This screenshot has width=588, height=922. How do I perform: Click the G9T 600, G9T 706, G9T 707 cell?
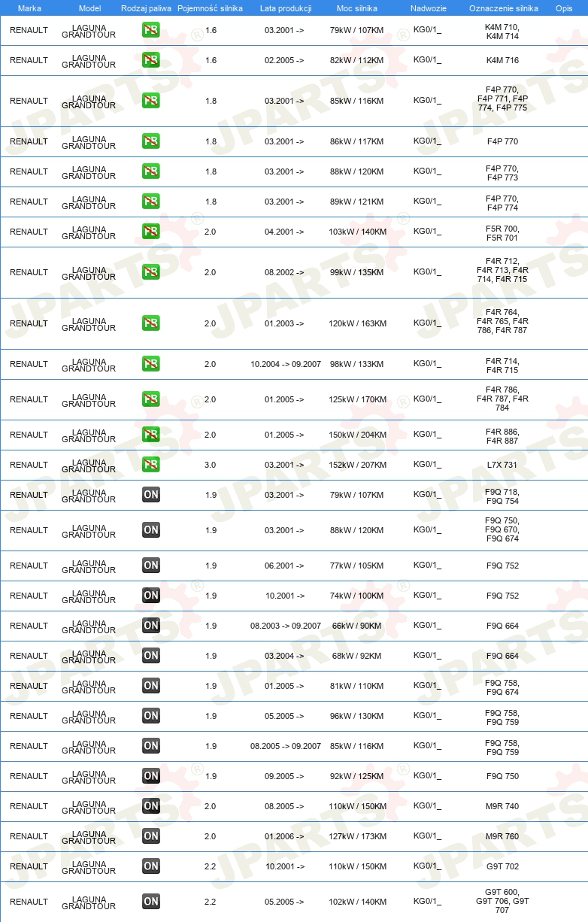pyautogui.click(x=502, y=901)
